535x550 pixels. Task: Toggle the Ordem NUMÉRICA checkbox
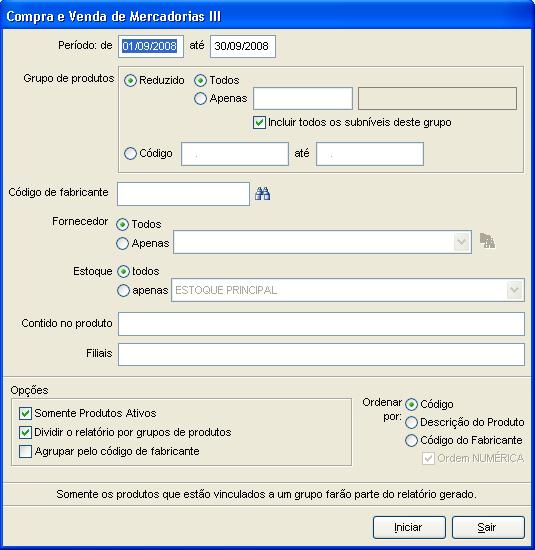428,458
